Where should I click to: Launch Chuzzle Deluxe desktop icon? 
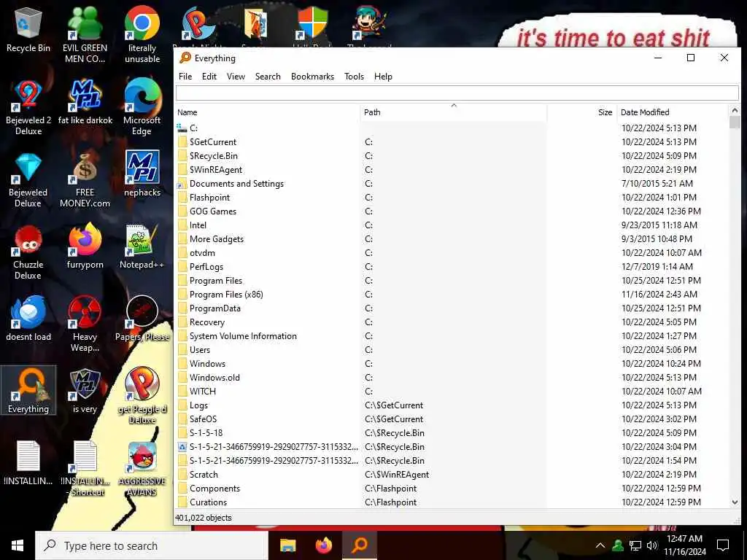coord(28,252)
